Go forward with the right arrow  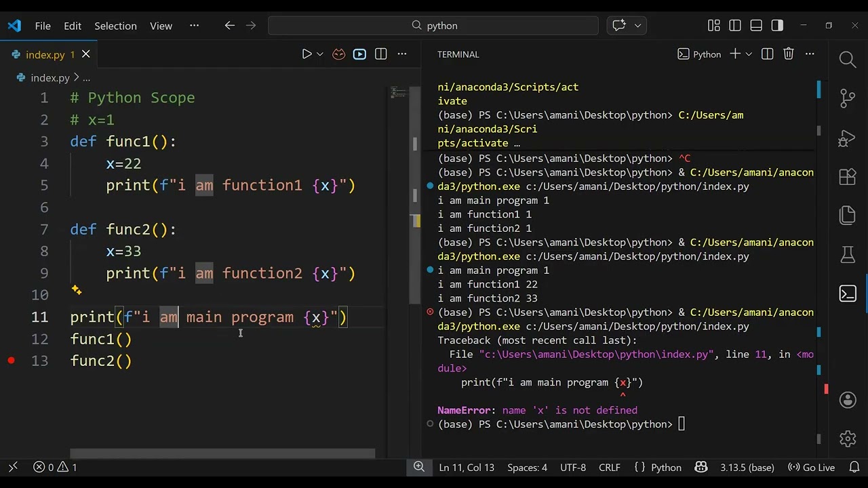[251, 26]
